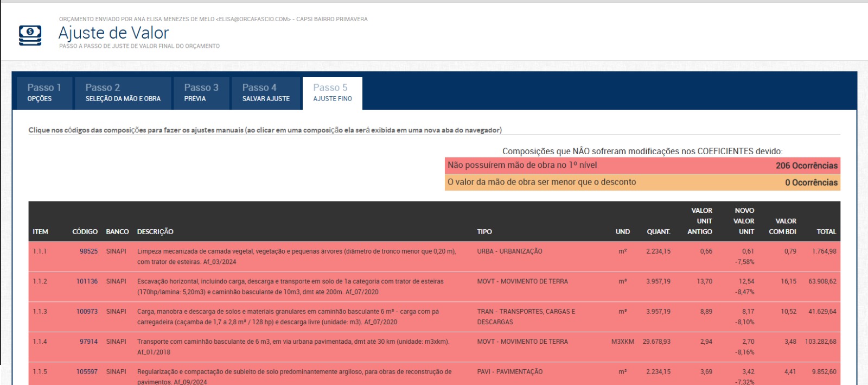
Task: Click TIPO cell of item 1.1.2
Action: coord(522,281)
